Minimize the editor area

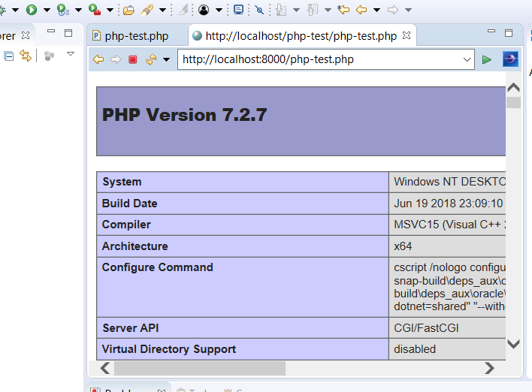click(x=491, y=32)
